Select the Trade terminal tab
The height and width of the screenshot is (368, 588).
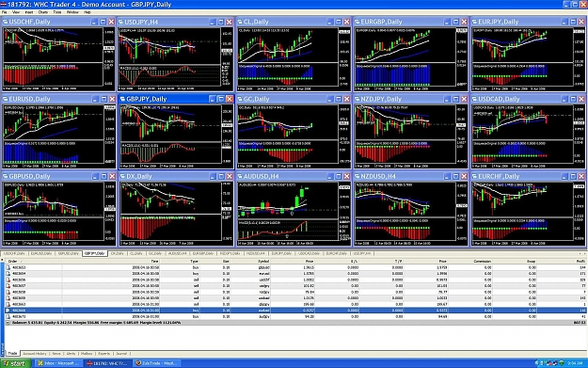(x=12, y=353)
